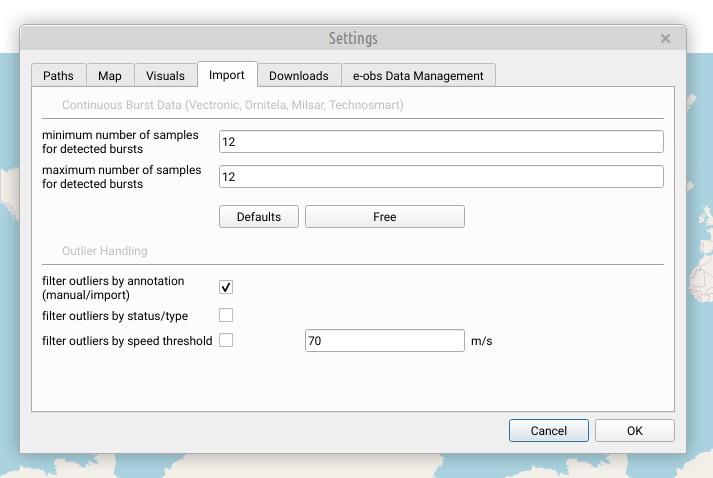Focus the speed threshold m/s field
The width and height of the screenshot is (713, 478).
coord(385,341)
